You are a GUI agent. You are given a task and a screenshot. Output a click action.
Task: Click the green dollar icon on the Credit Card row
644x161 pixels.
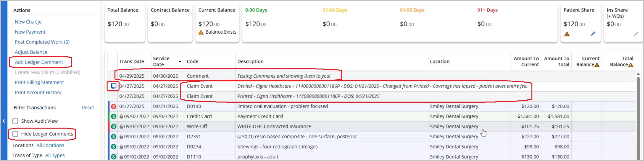[114, 117]
